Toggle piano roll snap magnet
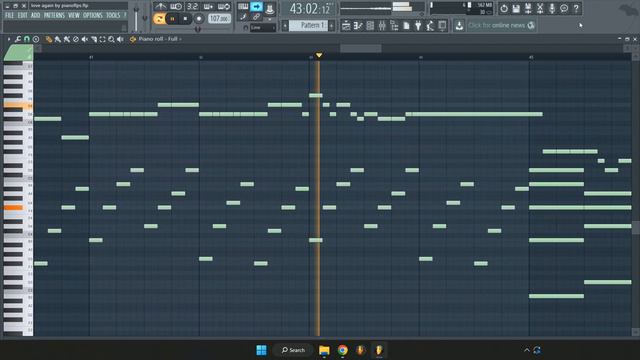The height and width of the screenshot is (360, 640). click(27, 39)
